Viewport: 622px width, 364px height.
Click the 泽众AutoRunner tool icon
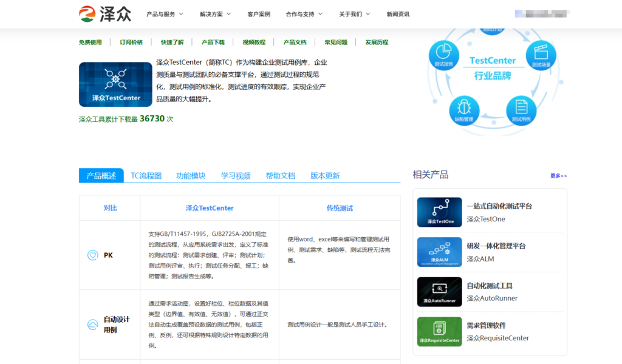(439, 290)
